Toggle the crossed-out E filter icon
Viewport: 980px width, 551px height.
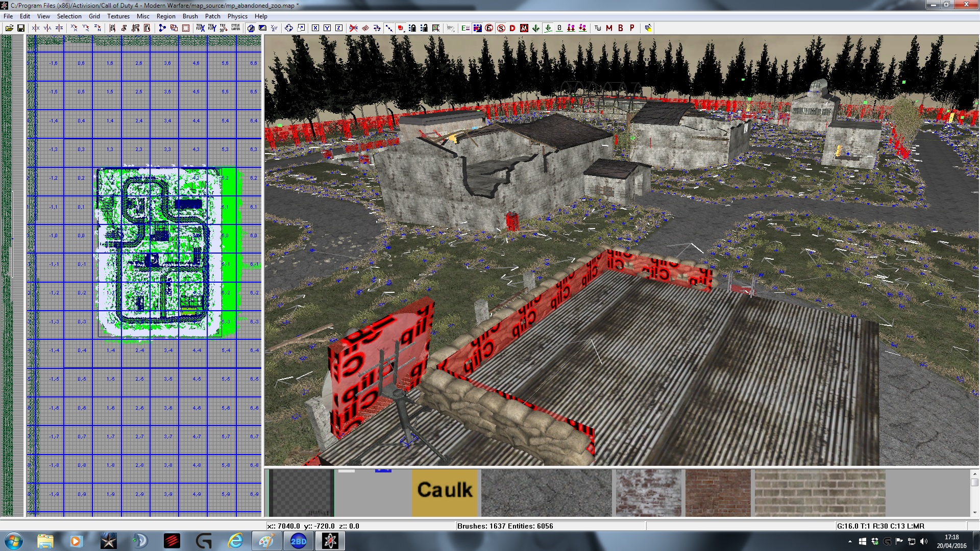coord(489,28)
